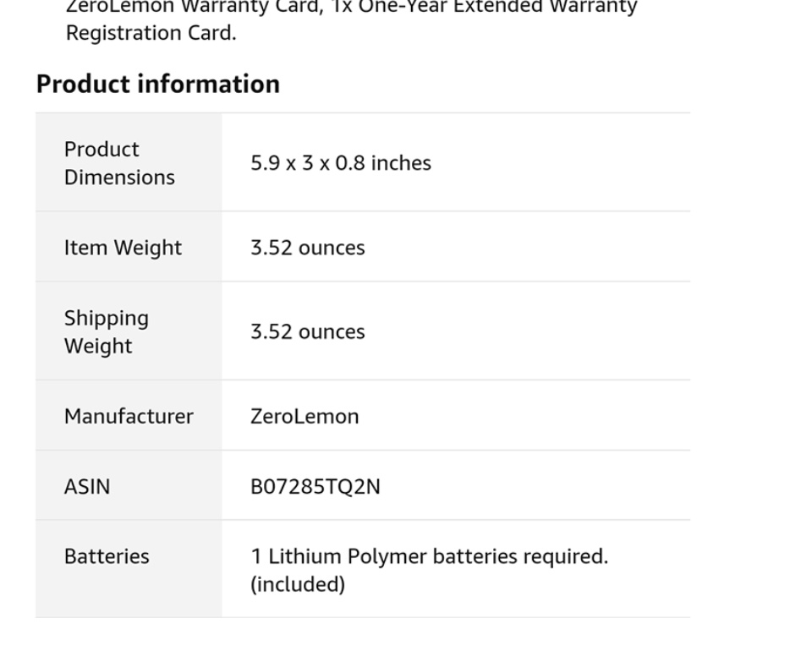Select the Manufacturer row label

click(129, 416)
